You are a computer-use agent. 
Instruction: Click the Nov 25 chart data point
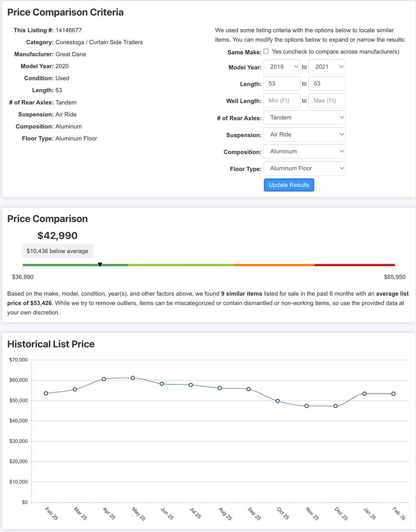click(306, 406)
